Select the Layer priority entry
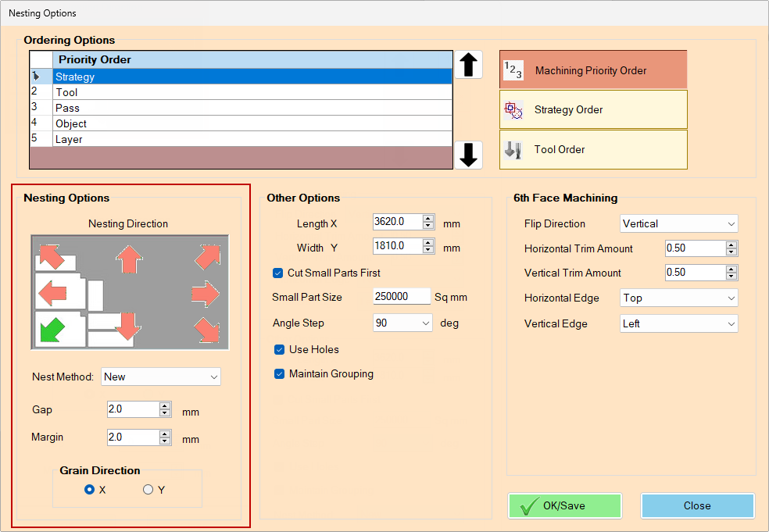Image resolution: width=769 pixels, height=532 pixels. [156, 139]
